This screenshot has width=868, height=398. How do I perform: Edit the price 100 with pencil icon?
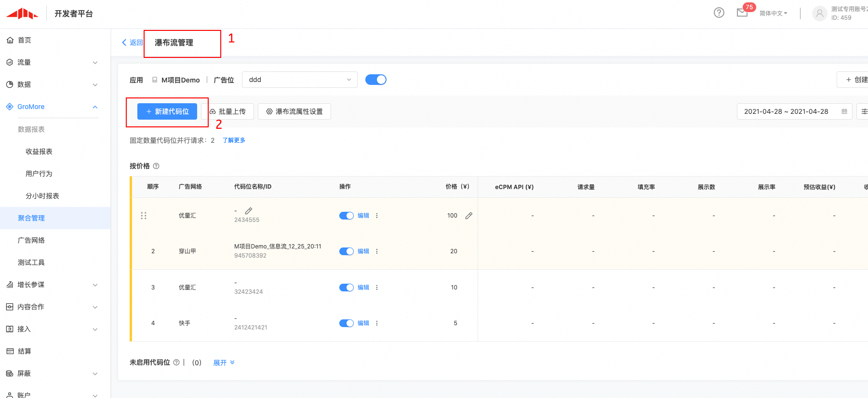468,216
